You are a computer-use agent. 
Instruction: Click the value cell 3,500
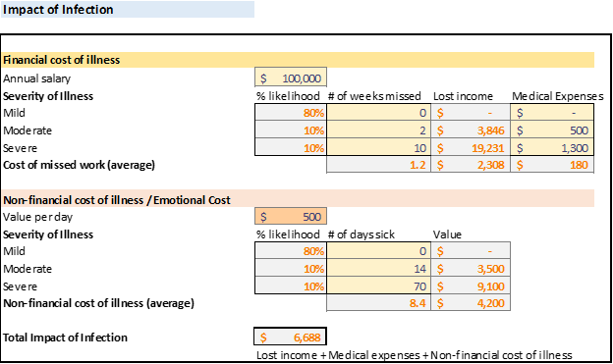tap(471, 268)
